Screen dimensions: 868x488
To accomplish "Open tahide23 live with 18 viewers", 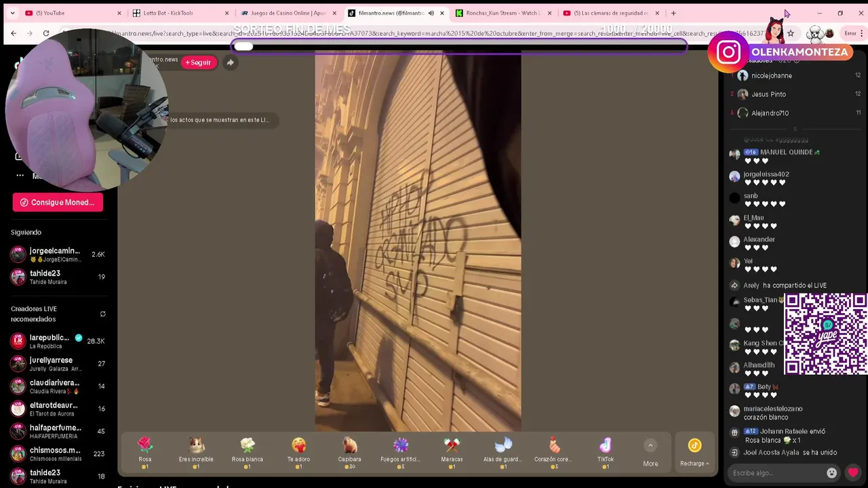I will [x=58, y=476].
